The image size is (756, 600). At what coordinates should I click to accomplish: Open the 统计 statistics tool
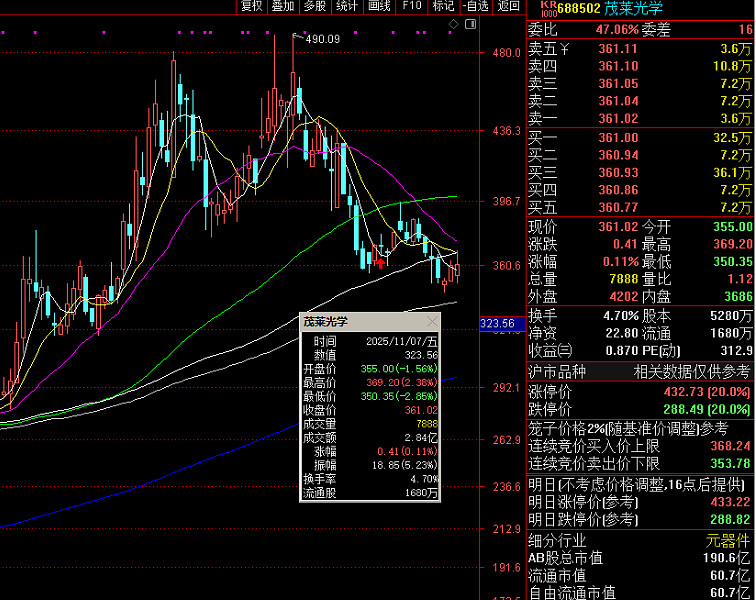click(x=347, y=6)
